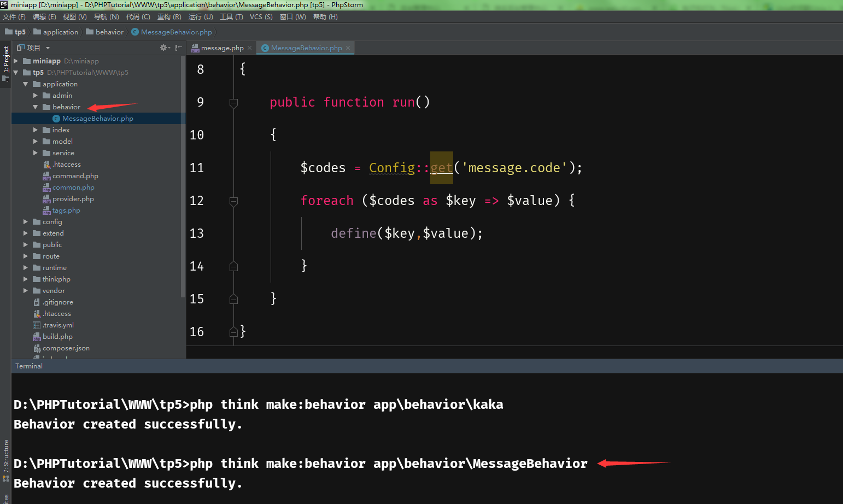Open the 视图 (V) menu
The width and height of the screenshot is (843, 504).
pyautogui.click(x=75, y=17)
